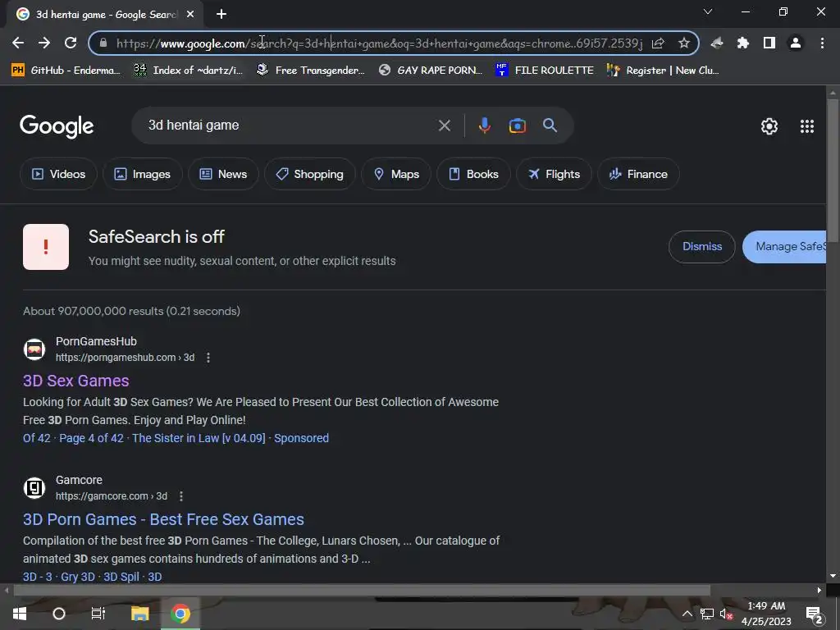
Task: Open a new browser tab
Action: click(x=221, y=15)
